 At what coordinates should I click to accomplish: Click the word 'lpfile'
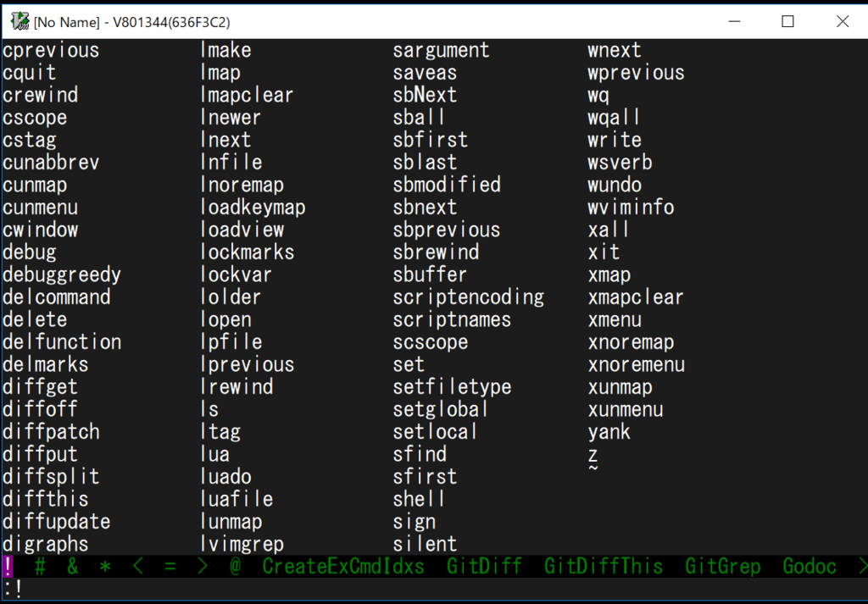click(x=231, y=342)
